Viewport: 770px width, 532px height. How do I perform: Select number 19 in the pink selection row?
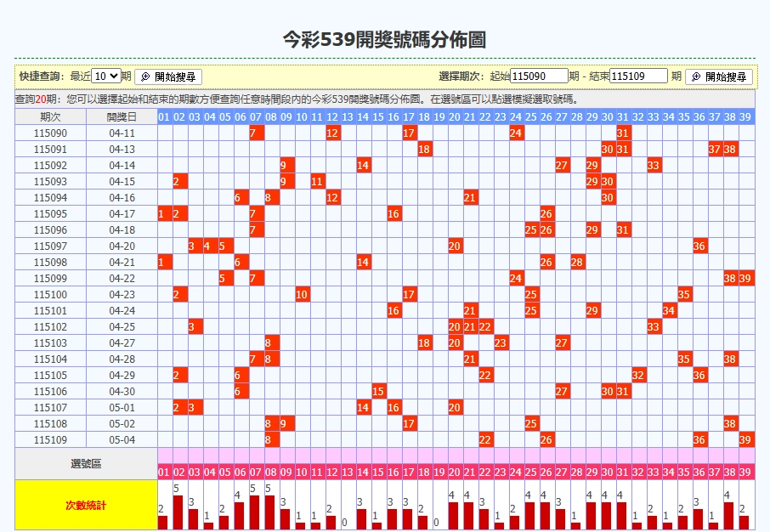[439, 472]
